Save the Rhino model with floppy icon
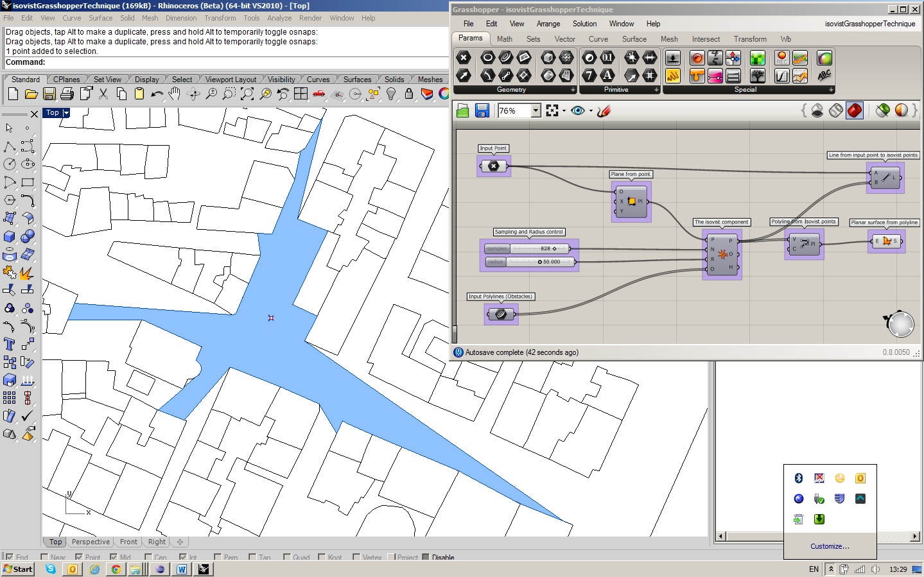Screen dimensions: 924x577 tap(49, 94)
